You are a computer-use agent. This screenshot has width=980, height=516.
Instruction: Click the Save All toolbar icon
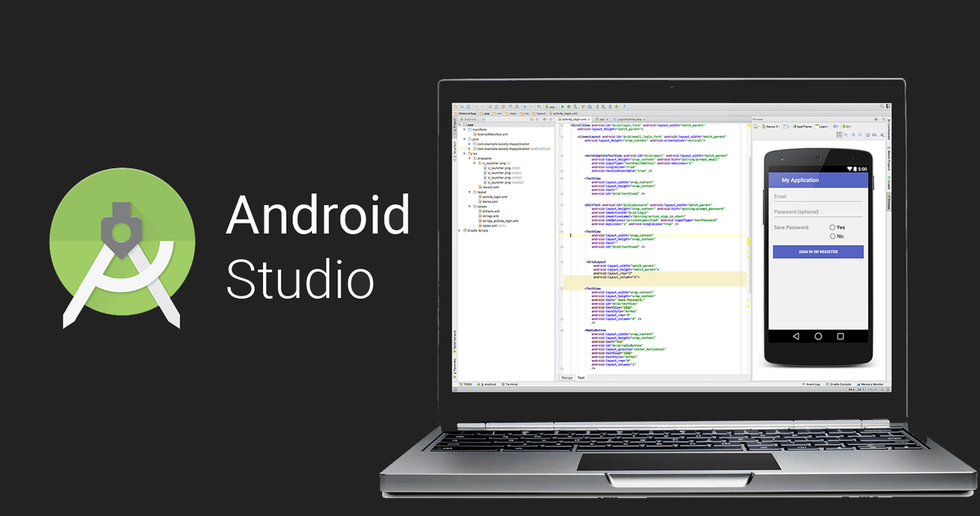pyautogui.click(x=461, y=107)
